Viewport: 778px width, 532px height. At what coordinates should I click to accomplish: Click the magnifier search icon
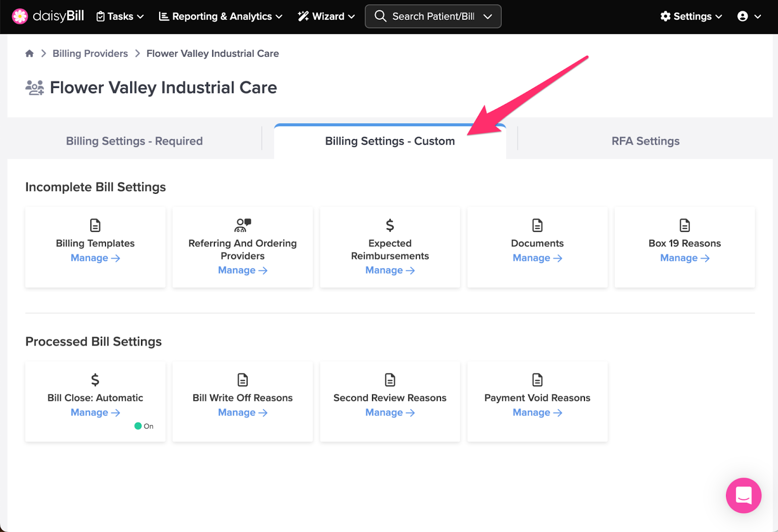click(x=380, y=17)
